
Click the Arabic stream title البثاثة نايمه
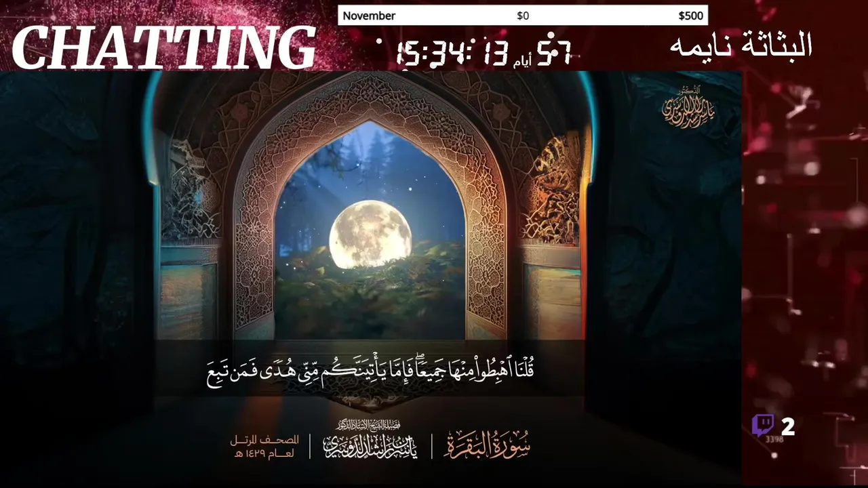(x=741, y=45)
